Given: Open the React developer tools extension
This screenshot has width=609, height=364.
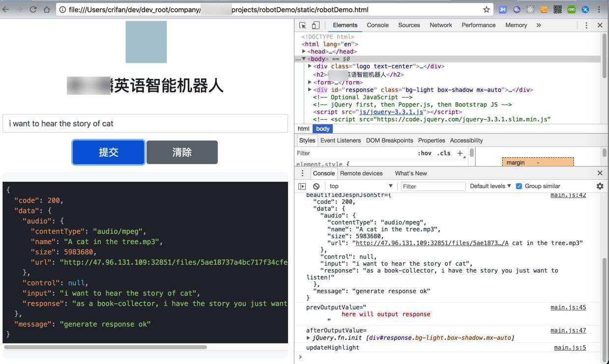Looking at the screenshot, I should (x=530, y=9).
